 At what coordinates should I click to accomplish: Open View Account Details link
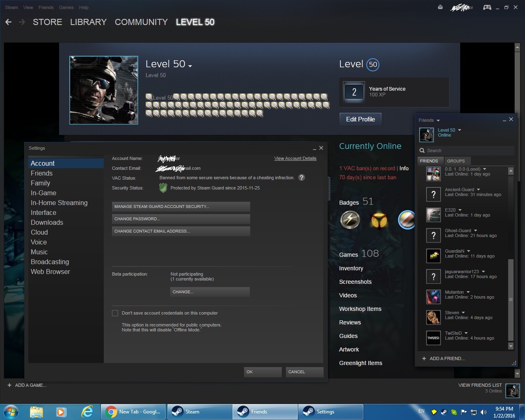point(295,158)
